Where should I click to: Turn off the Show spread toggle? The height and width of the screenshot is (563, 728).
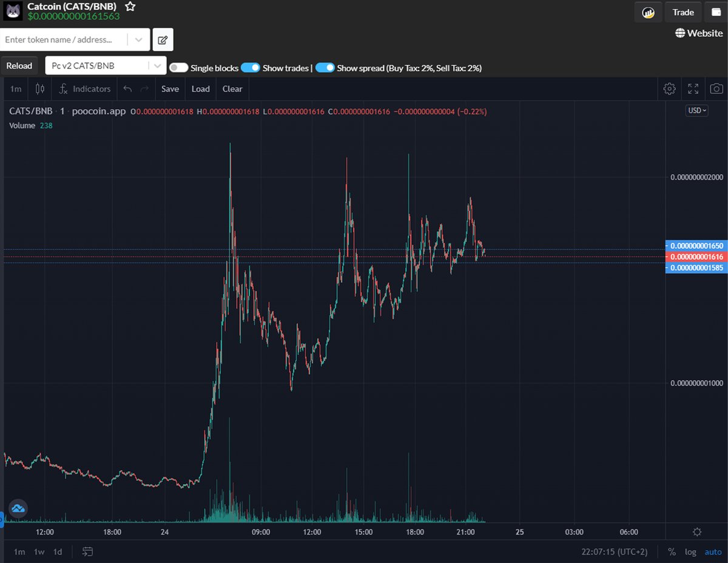325,68
